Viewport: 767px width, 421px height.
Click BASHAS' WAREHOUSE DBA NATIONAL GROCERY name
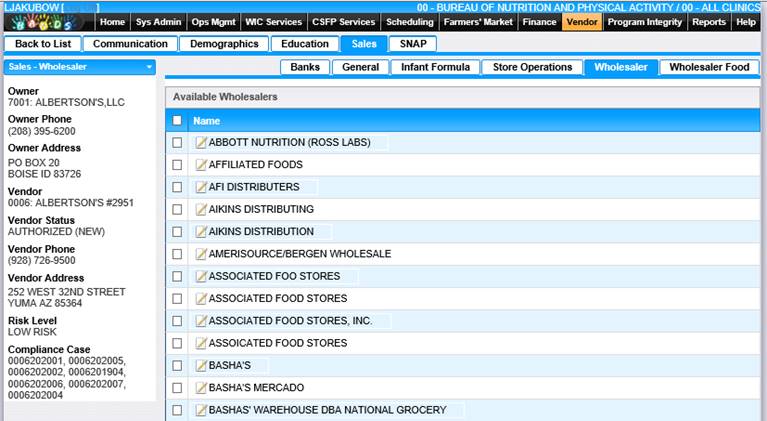pos(328,410)
